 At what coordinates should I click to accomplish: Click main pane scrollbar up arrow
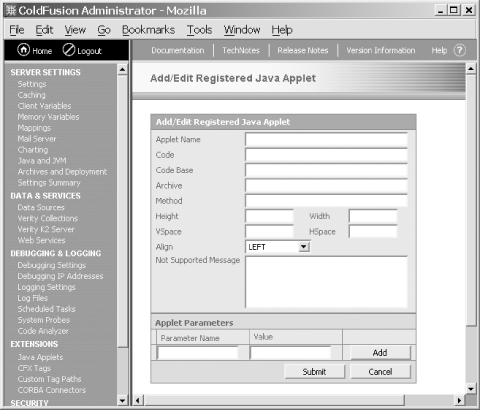point(471,69)
